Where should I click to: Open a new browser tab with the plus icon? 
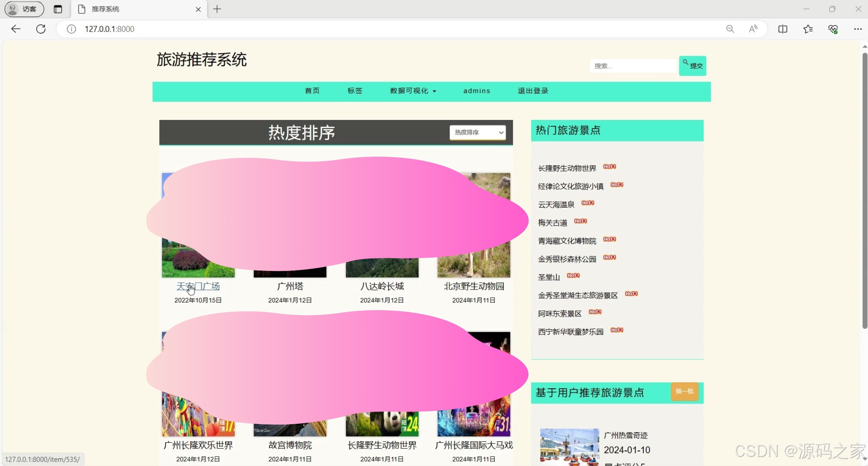(217, 9)
